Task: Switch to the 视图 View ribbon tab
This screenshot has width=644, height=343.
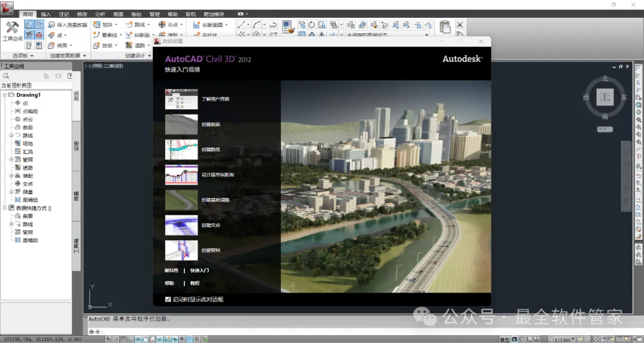Action: tap(118, 14)
